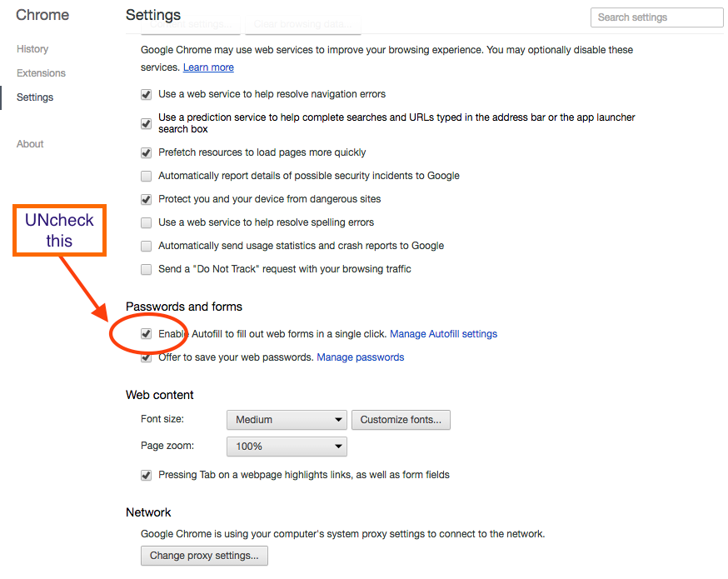Click the Learn more link
This screenshot has height=579, width=728.
tap(208, 67)
